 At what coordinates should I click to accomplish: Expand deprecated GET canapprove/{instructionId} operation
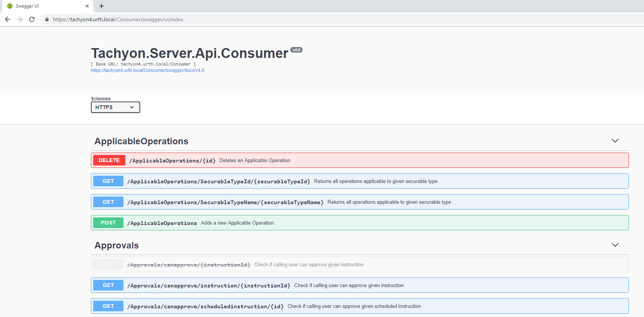point(360,264)
